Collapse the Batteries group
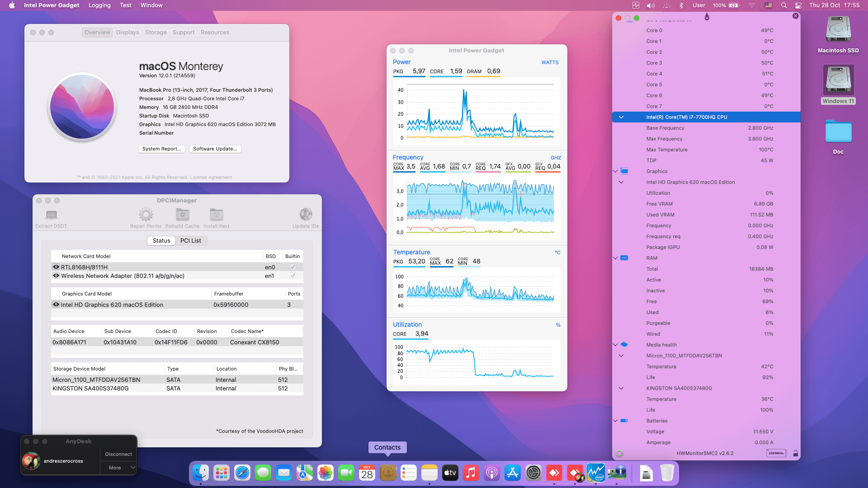 point(615,421)
